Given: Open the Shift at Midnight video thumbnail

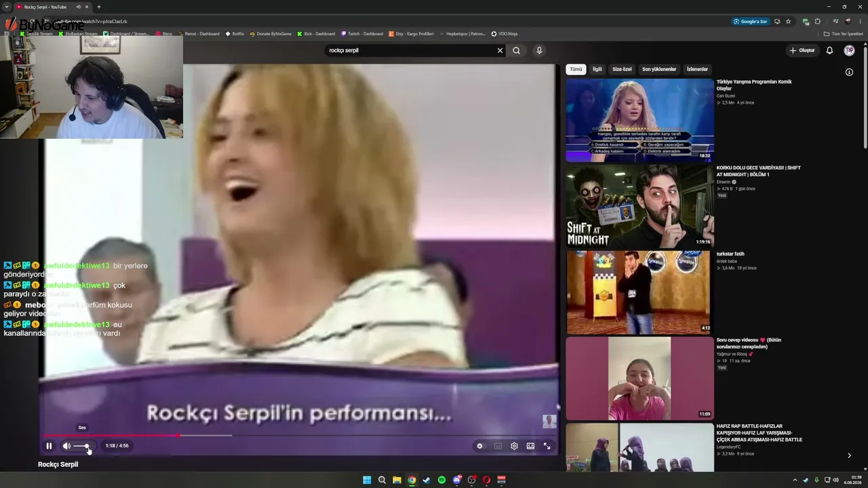Looking at the screenshot, I should point(639,206).
